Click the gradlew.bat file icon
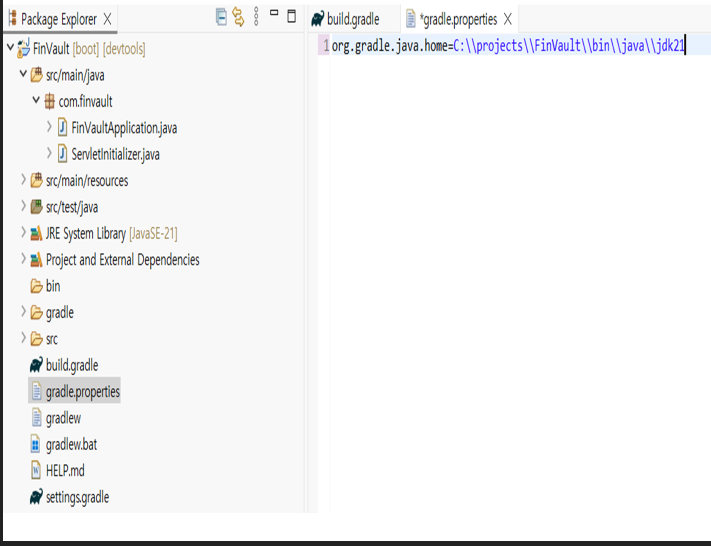The image size is (711, 546). coord(35,444)
